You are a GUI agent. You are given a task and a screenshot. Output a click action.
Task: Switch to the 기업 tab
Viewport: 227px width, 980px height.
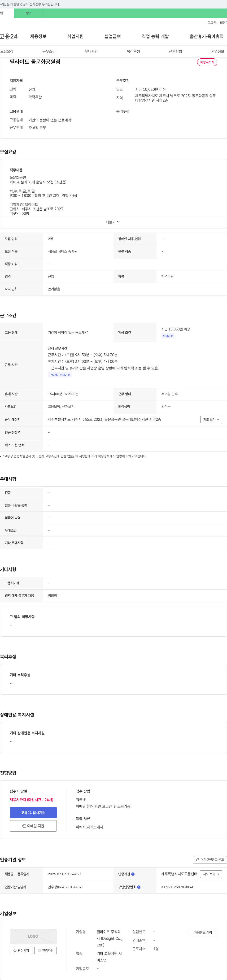(x=28, y=13)
